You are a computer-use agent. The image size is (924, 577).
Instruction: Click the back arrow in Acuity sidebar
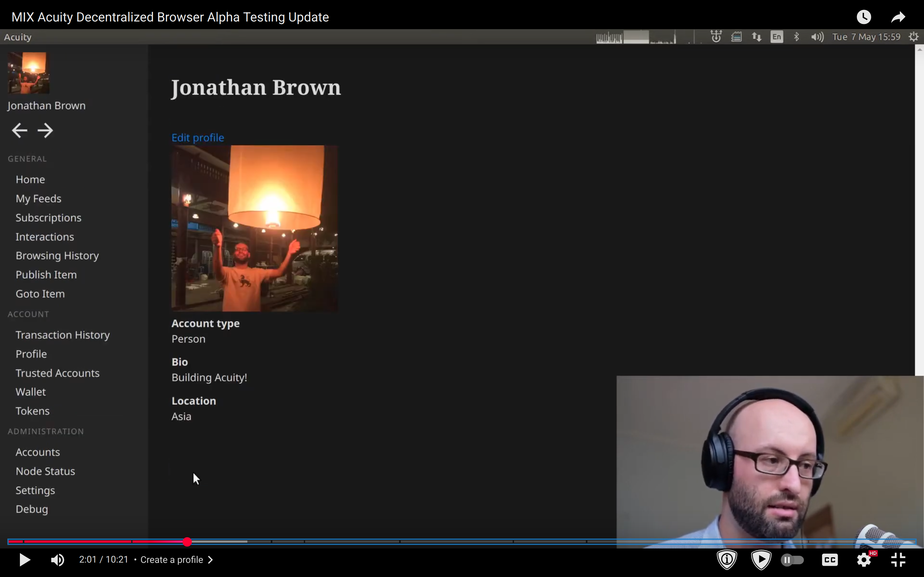(19, 130)
